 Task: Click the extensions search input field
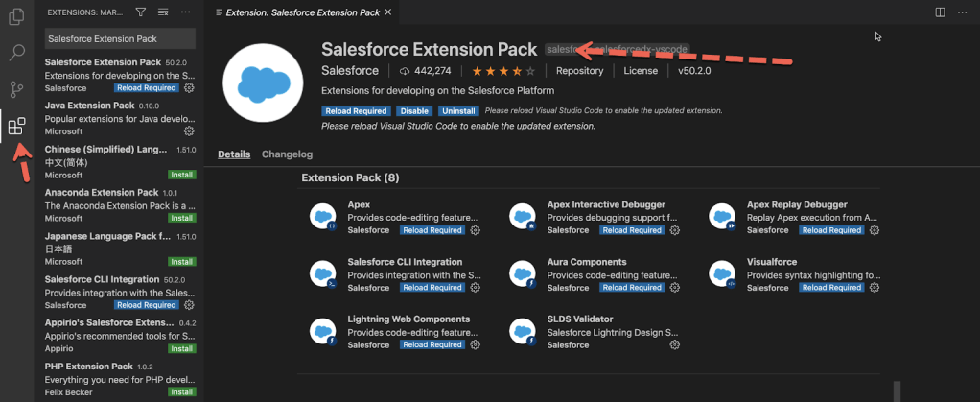120,39
